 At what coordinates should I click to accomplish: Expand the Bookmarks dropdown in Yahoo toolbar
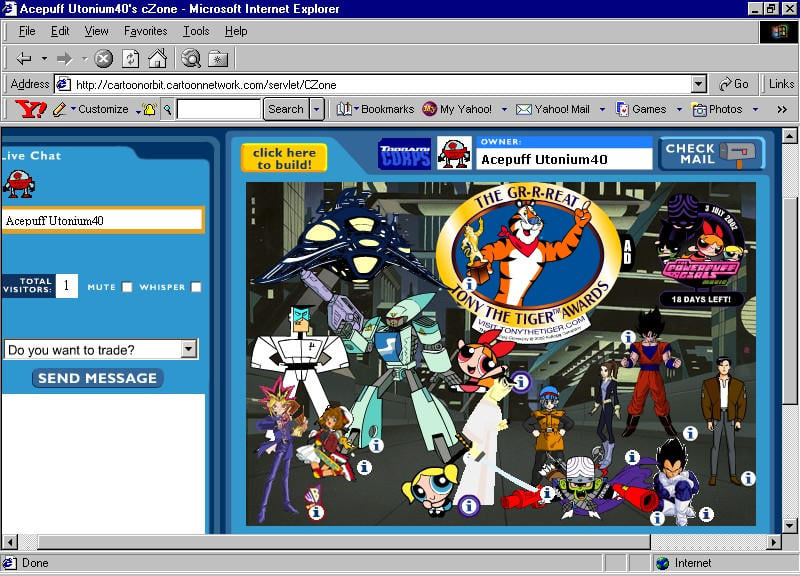point(357,109)
